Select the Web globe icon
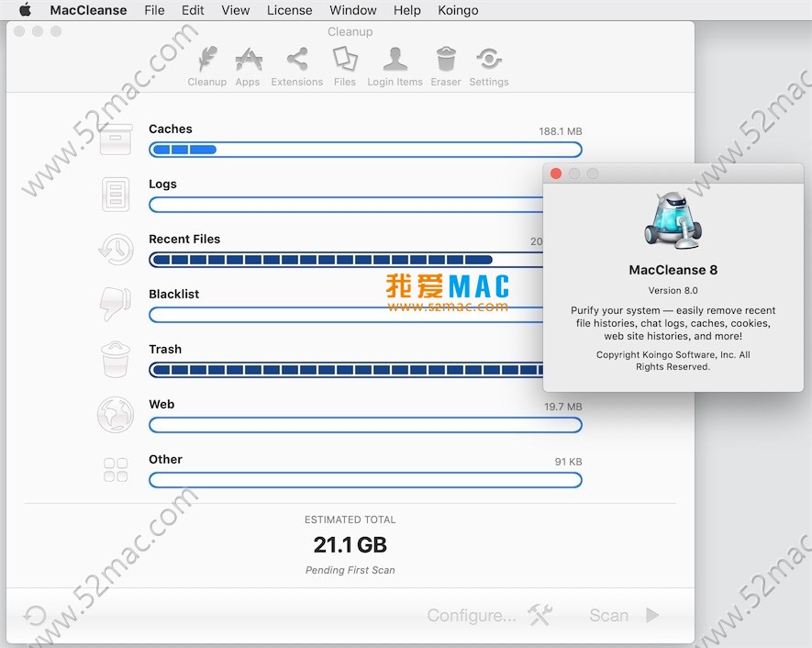The height and width of the screenshot is (648, 812). click(x=116, y=414)
